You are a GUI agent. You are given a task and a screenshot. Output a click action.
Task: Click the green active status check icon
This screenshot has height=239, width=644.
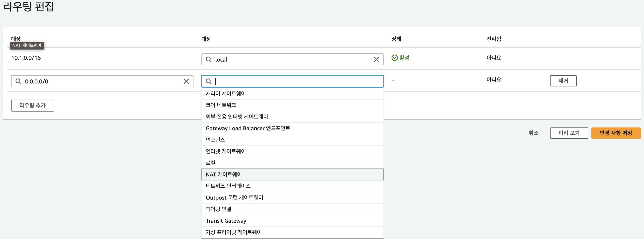[x=395, y=58]
